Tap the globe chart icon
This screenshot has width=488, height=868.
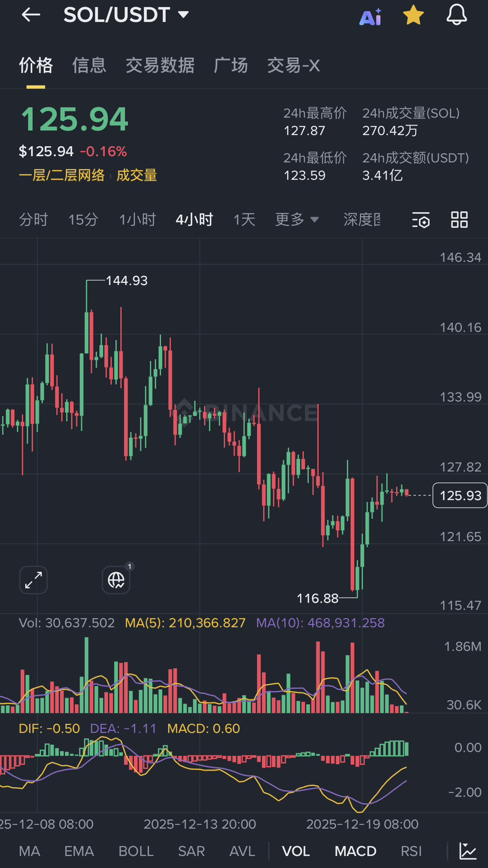click(x=116, y=580)
